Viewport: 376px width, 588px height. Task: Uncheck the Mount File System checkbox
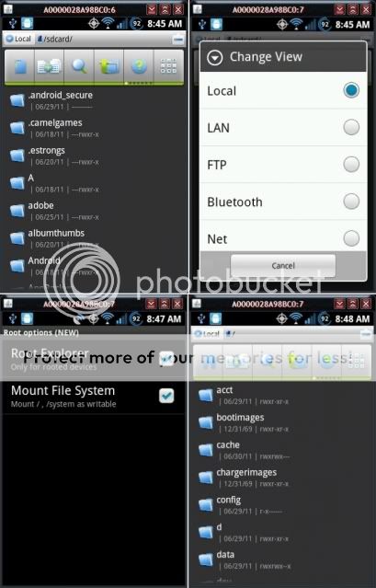point(166,396)
